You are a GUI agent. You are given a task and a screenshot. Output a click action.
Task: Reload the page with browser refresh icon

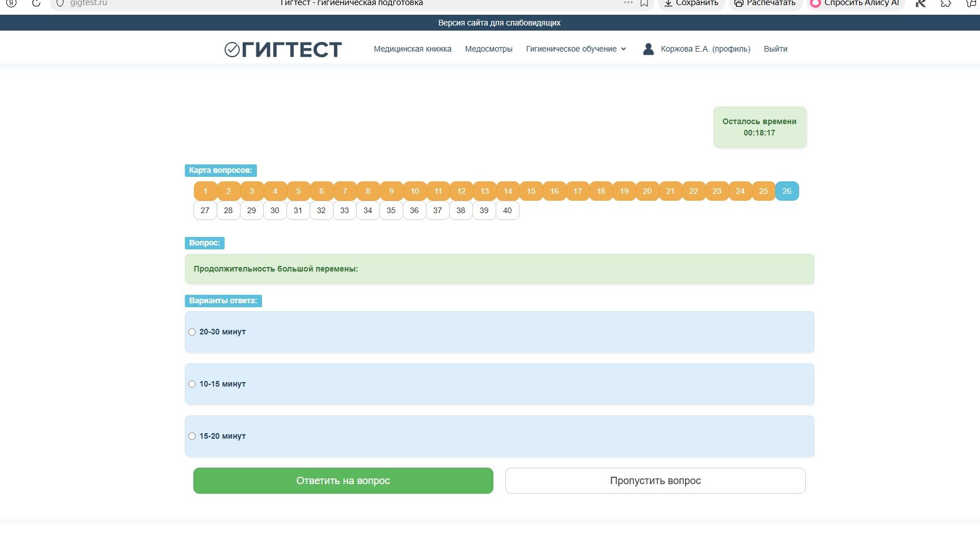click(x=36, y=3)
